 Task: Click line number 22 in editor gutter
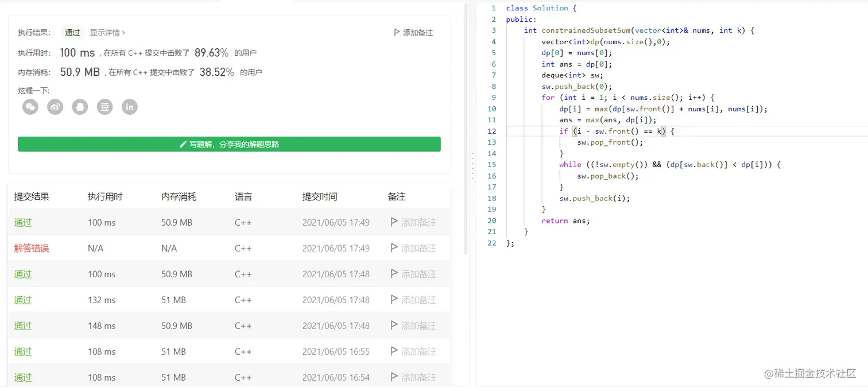tap(491, 243)
